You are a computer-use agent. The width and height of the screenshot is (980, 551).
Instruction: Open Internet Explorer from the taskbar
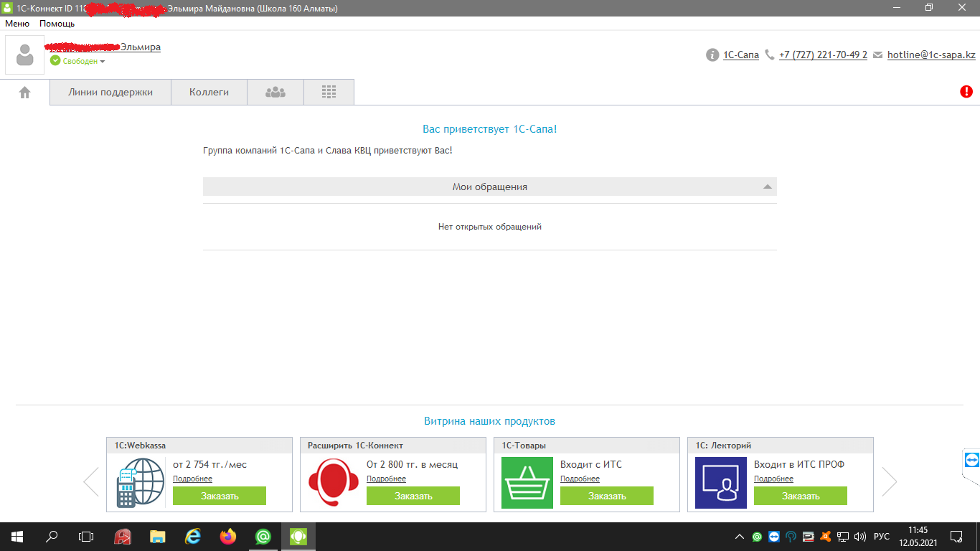point(193,537)
